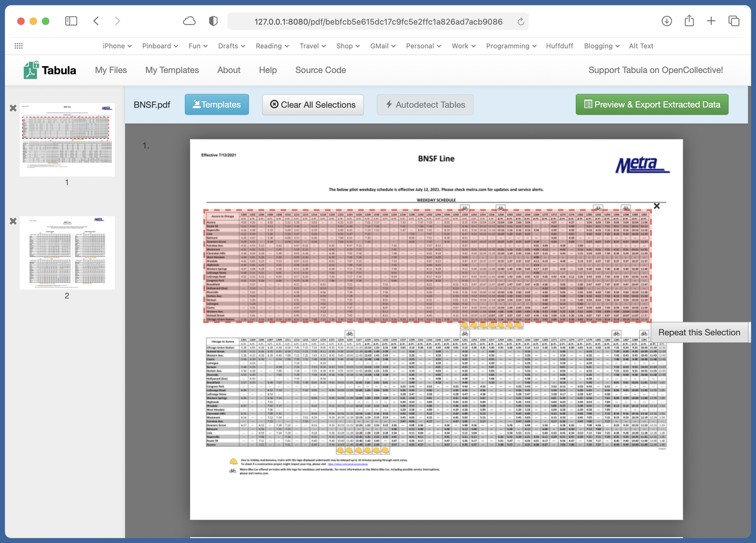Image resolution: width=756 pixels, height=543 pixels.
Task: Open My Files in Tabula nav
Action: (111, 70)
